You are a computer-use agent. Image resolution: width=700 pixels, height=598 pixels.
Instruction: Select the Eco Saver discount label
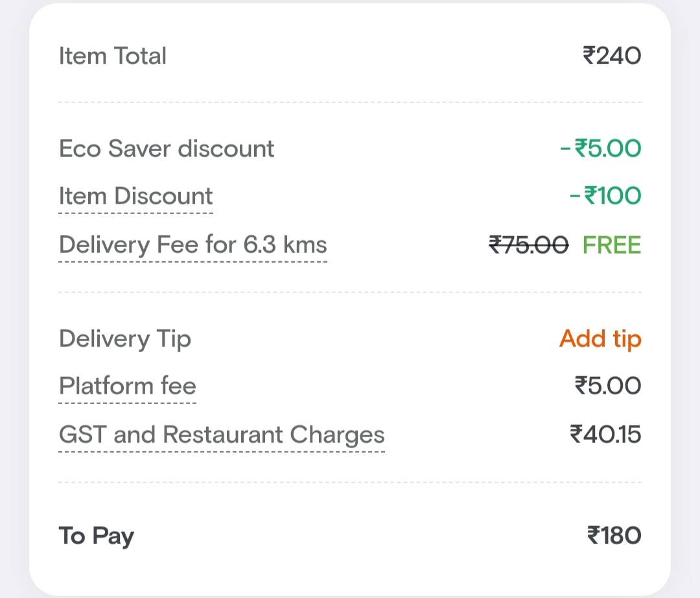167,149
